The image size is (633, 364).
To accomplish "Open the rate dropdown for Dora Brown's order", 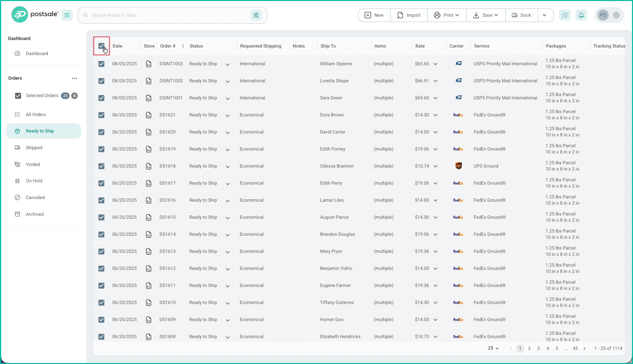I will tap(436, 115).
